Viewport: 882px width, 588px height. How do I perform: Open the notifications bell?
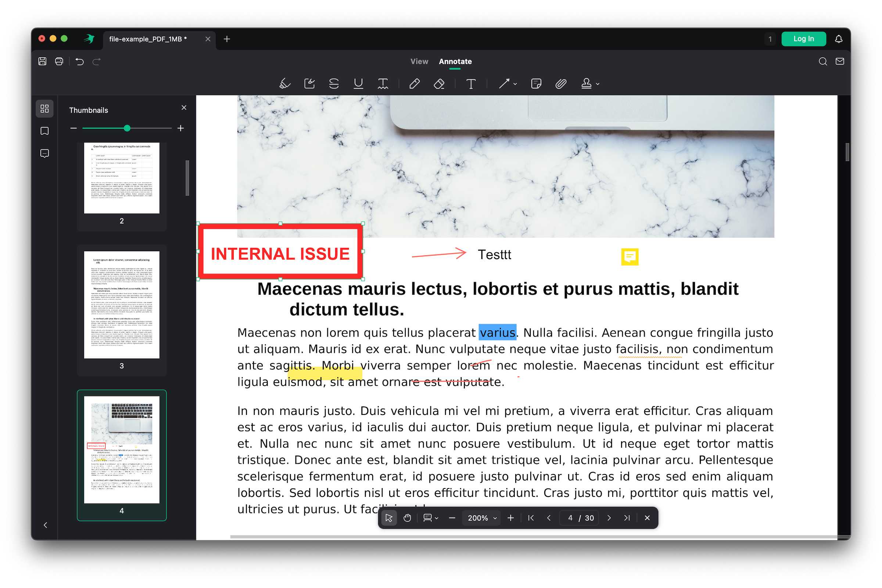(839, 39)
